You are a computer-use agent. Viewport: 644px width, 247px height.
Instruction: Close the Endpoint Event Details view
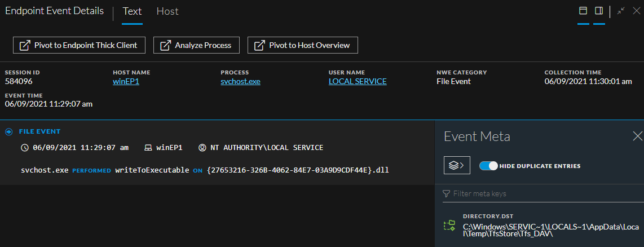coord(636,11)
